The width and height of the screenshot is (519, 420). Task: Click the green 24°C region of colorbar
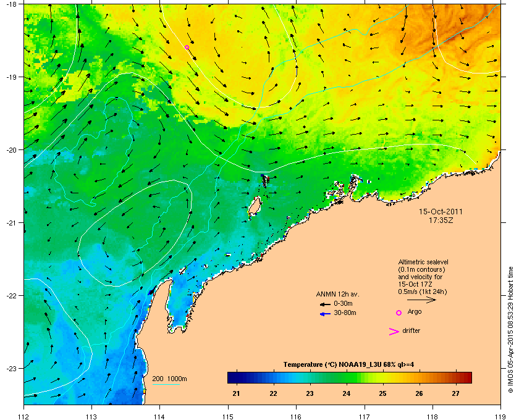[x=346, y=377]
